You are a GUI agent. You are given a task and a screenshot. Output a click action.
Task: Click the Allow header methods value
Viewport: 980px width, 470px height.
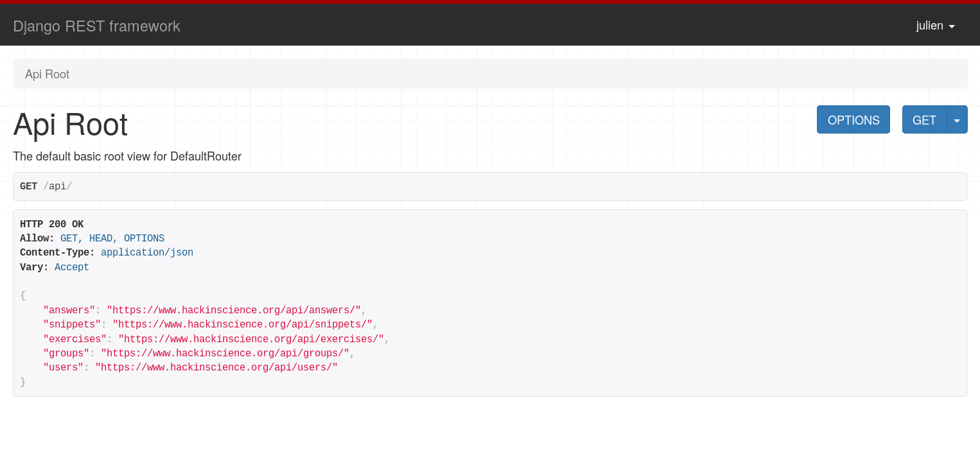[112, 238]
